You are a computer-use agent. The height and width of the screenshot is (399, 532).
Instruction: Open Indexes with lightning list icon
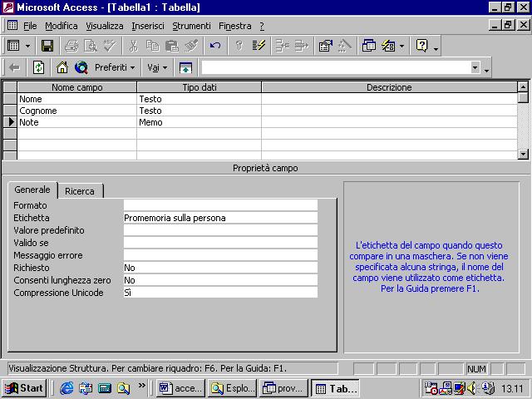coord(259,46)
